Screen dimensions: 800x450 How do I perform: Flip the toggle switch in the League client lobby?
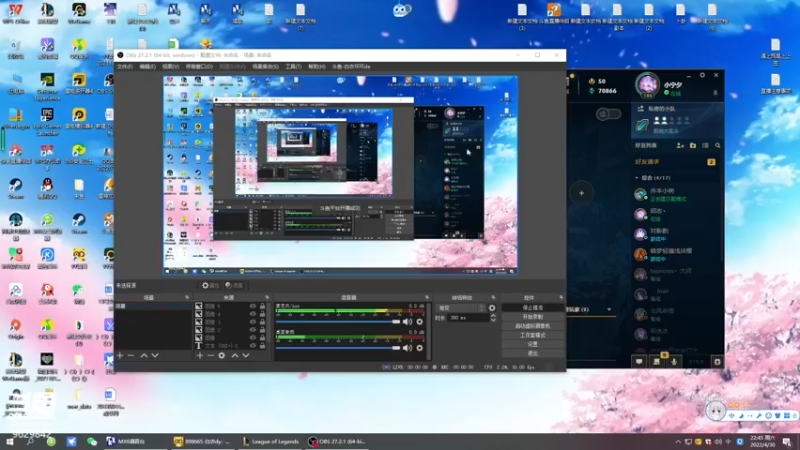tap(608, 114)
